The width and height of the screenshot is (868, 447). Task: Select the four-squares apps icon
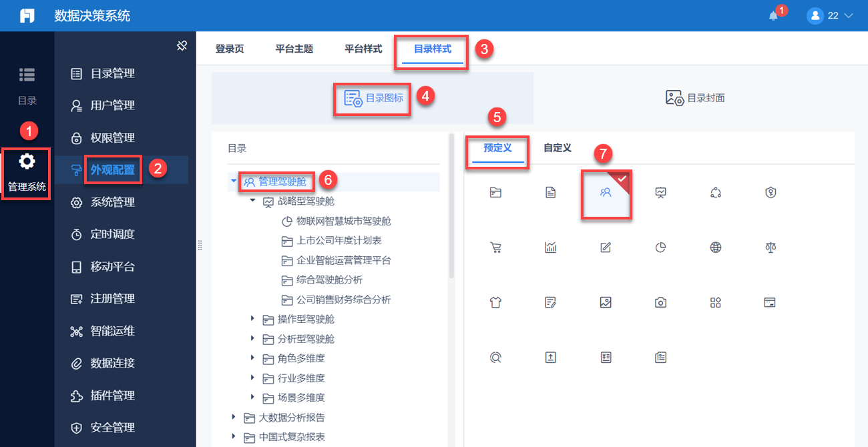716,302
